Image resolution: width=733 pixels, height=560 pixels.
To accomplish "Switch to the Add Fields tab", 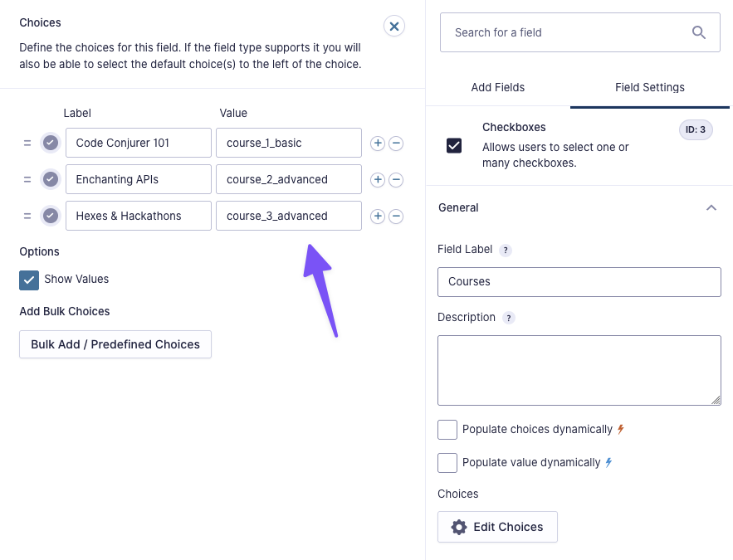I will click(498, 87).
